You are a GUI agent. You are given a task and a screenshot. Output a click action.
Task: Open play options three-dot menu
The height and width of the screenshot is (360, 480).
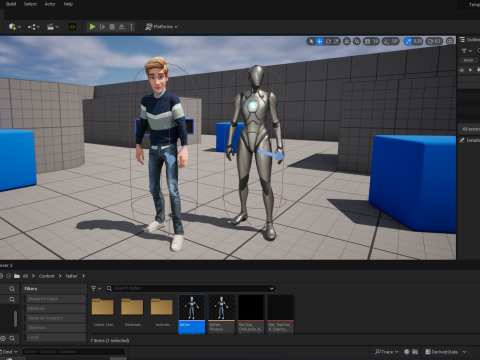131,27
